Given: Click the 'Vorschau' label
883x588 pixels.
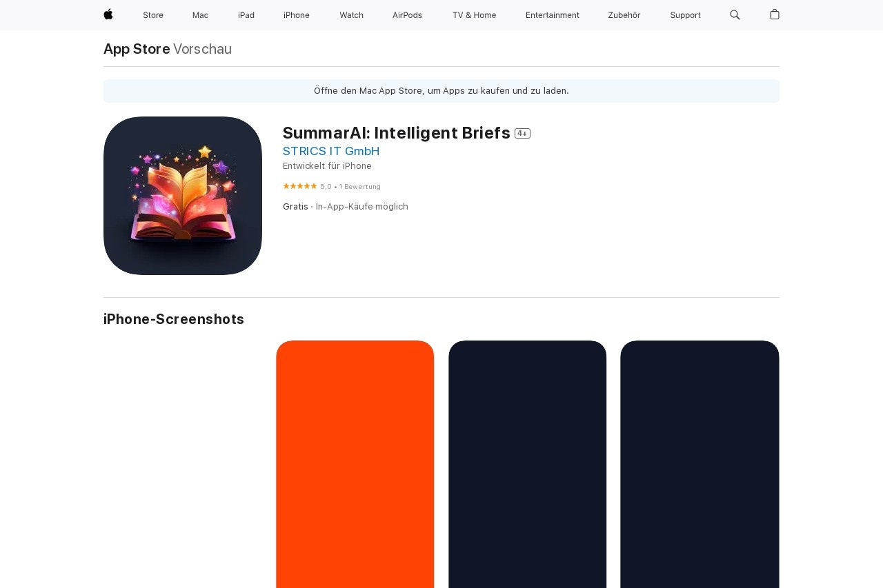Looking at the screenshot, I should tap(202, 49).
